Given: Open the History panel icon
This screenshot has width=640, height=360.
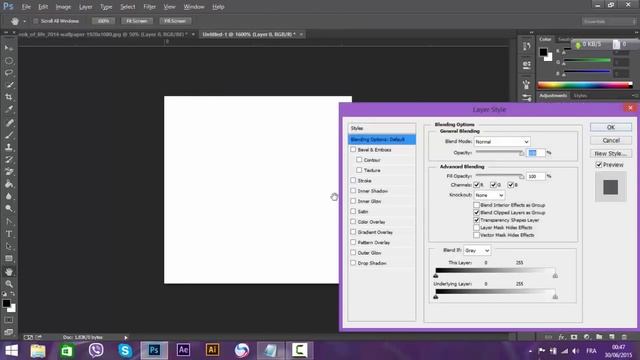Looking at the screenshot, I should click(527, 46).
